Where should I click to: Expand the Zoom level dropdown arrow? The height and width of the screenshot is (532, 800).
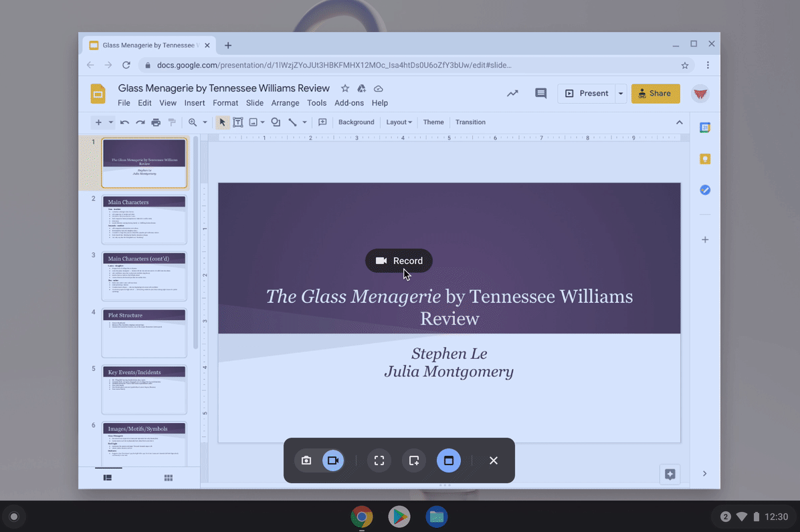click(x=205, y=122)
